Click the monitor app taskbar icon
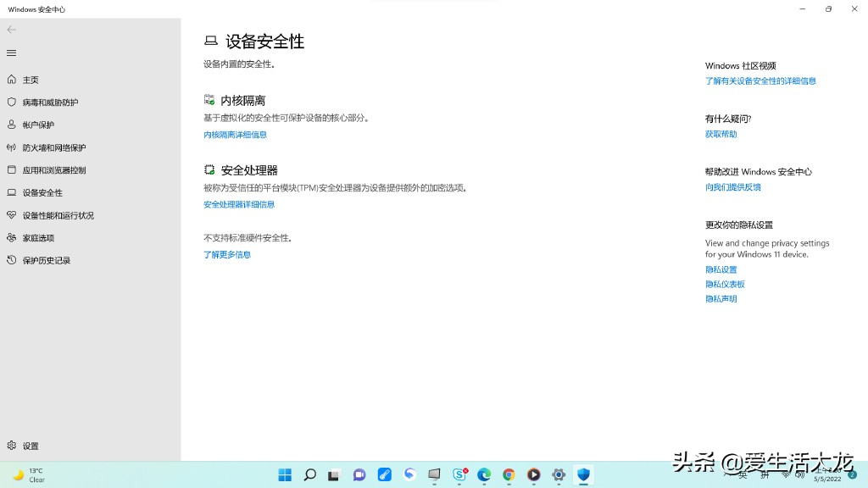The image size is (868, 488). [434, 474]
